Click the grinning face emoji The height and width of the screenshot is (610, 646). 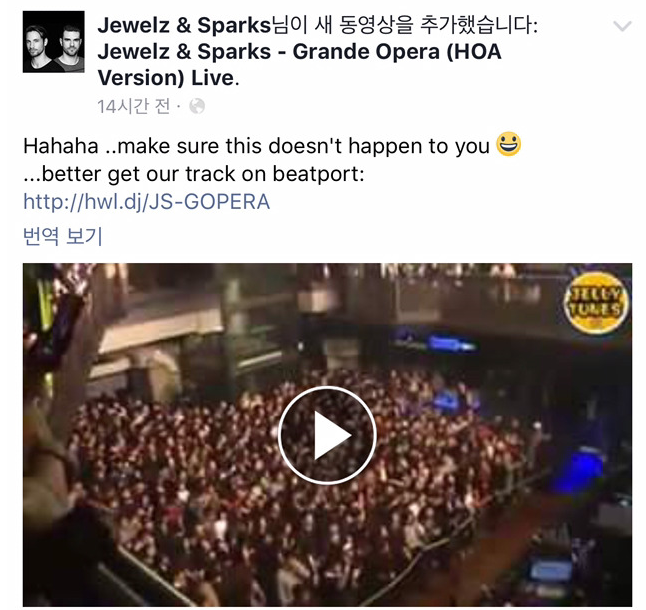(508, 144)
